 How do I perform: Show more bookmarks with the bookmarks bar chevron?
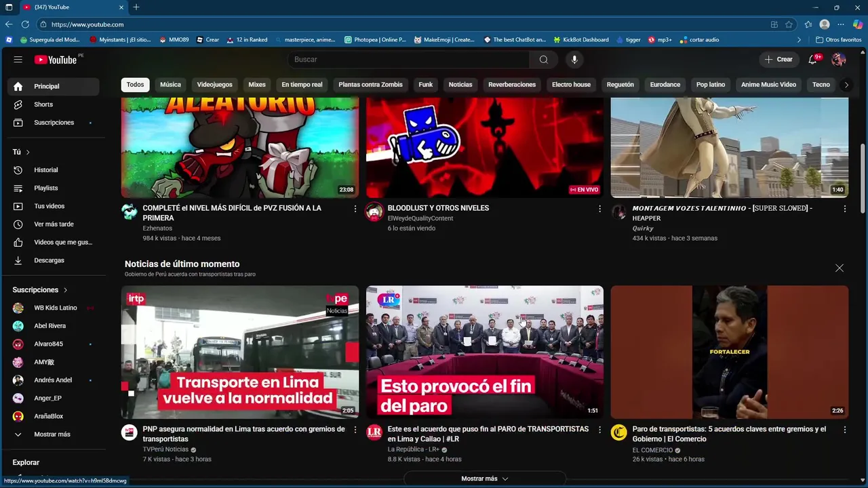click(799, 40)
